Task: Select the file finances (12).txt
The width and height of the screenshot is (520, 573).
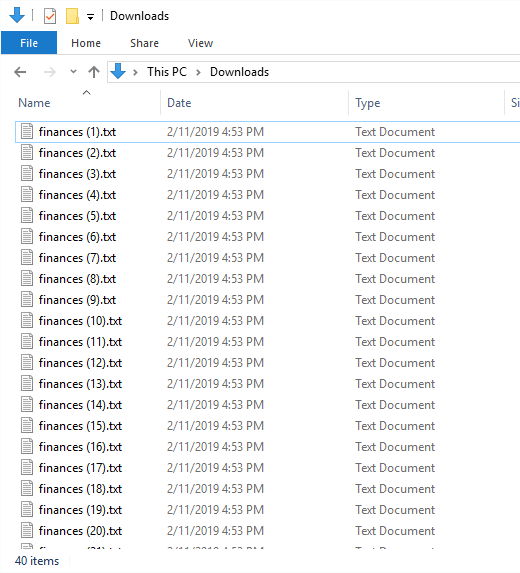Action: click(x=80, y=363)
